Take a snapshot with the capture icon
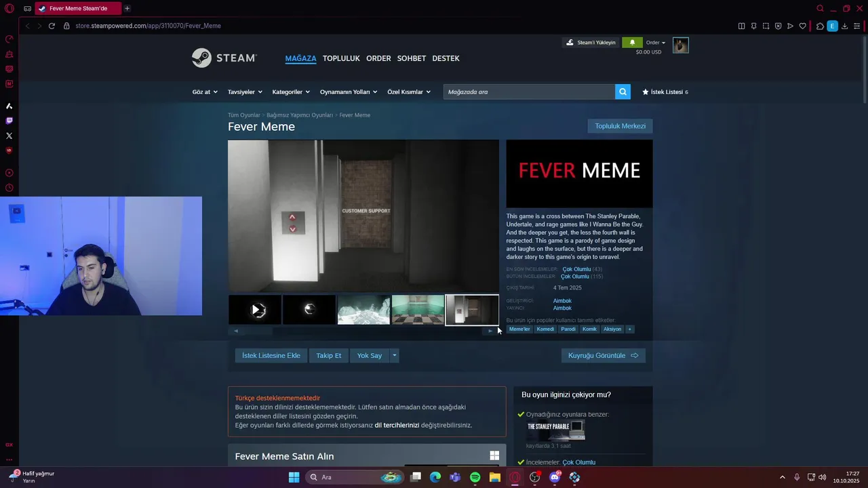This screenshot has height=488, width=868. pos(766,26)
